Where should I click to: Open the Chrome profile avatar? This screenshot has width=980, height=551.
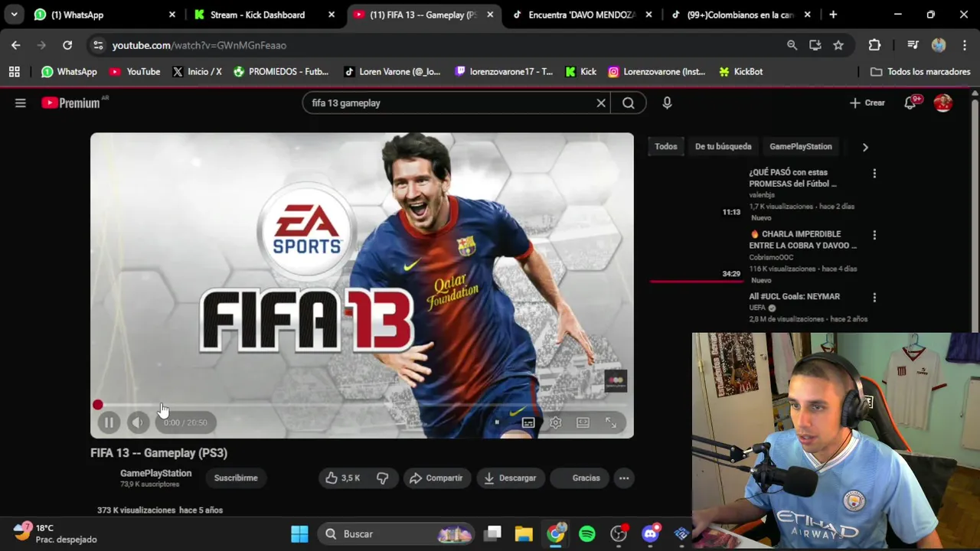point(939,45)
